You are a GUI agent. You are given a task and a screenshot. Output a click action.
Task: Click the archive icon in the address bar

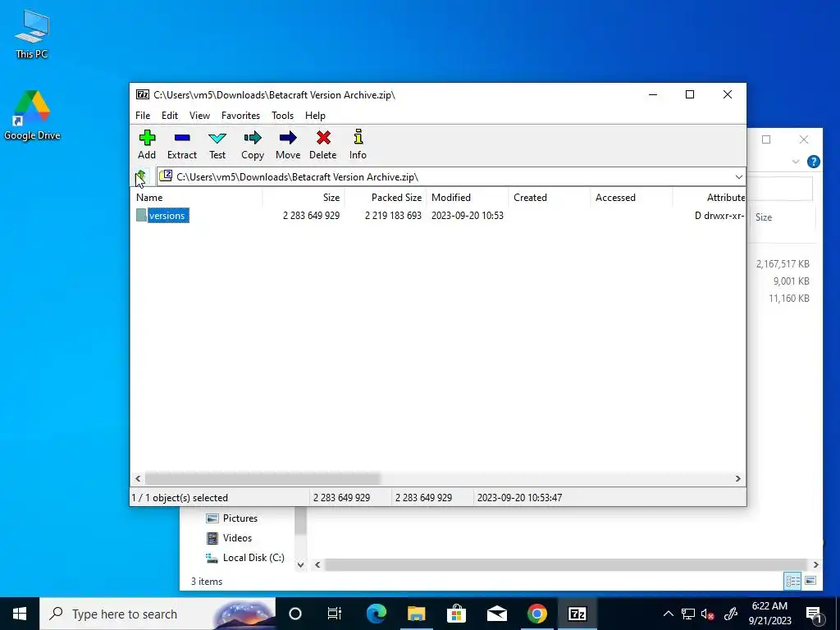(x=166, y=176)
